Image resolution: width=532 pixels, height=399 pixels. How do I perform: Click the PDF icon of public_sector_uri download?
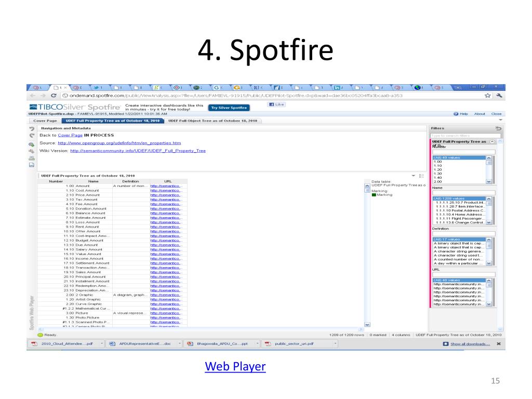pyautogui.click(x=268, y=344)
